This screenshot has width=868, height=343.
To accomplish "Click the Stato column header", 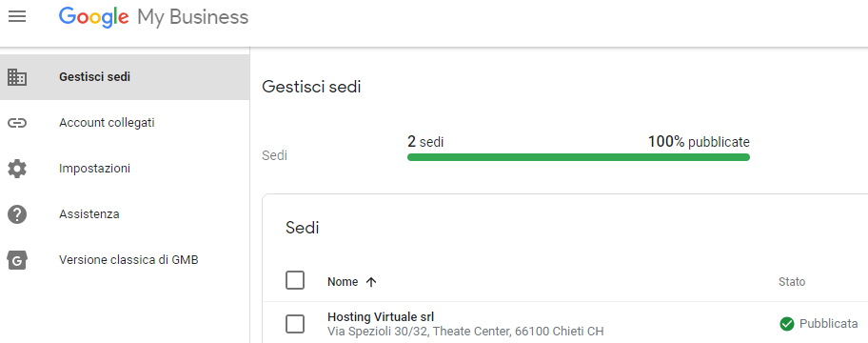I will (x=792, y=282).
